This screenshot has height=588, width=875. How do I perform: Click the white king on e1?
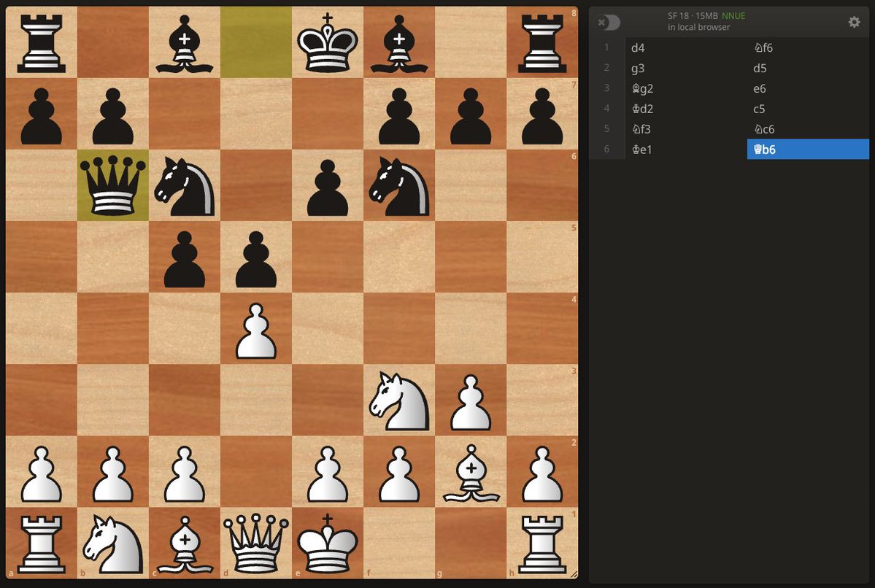(328, 543)
